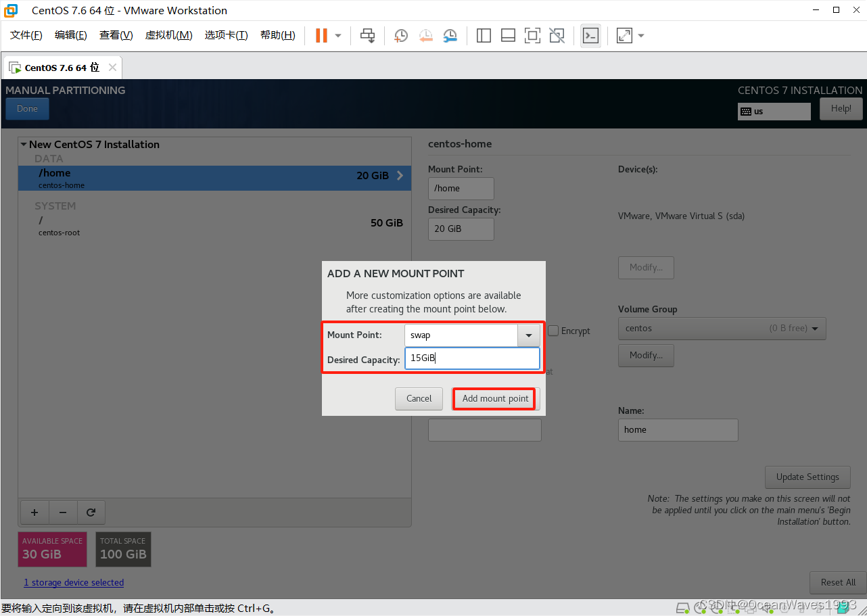Click the Desired Capacity field with 15GiB

coord(472,358)
